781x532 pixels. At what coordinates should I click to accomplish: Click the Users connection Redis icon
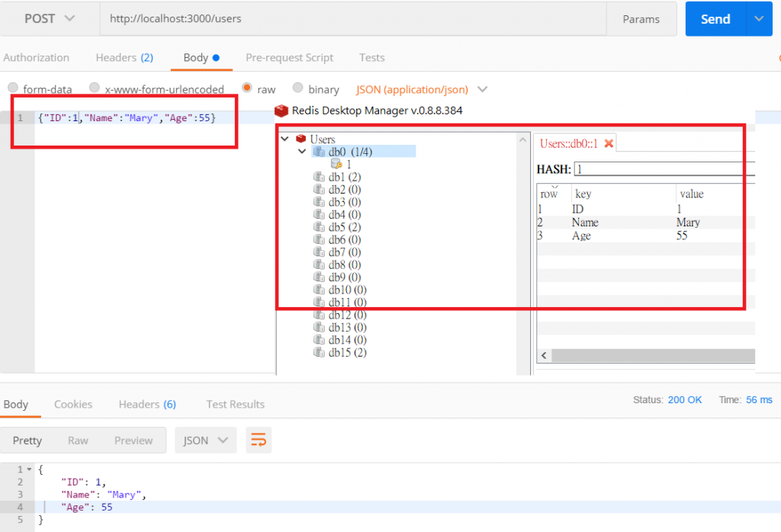(x=301, y=139)
